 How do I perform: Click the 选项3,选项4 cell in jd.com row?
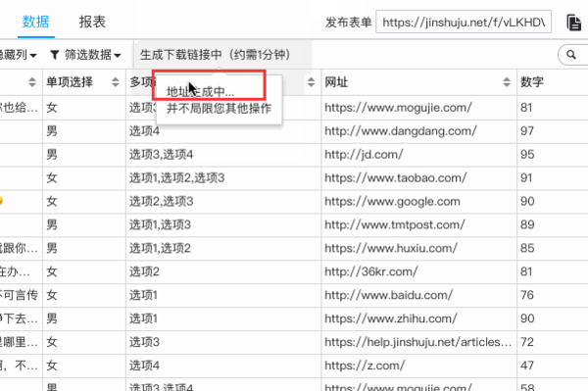(x=223, y=155)
